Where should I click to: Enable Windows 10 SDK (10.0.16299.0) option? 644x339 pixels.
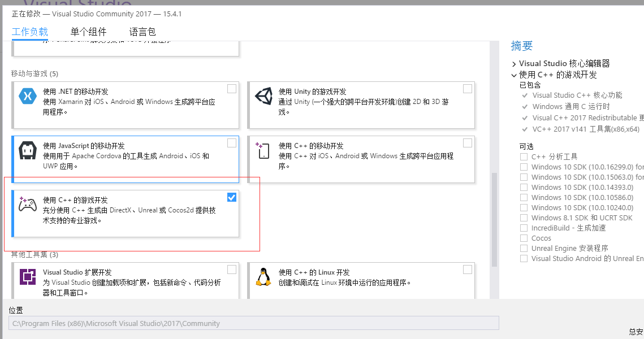pos(524,167)
